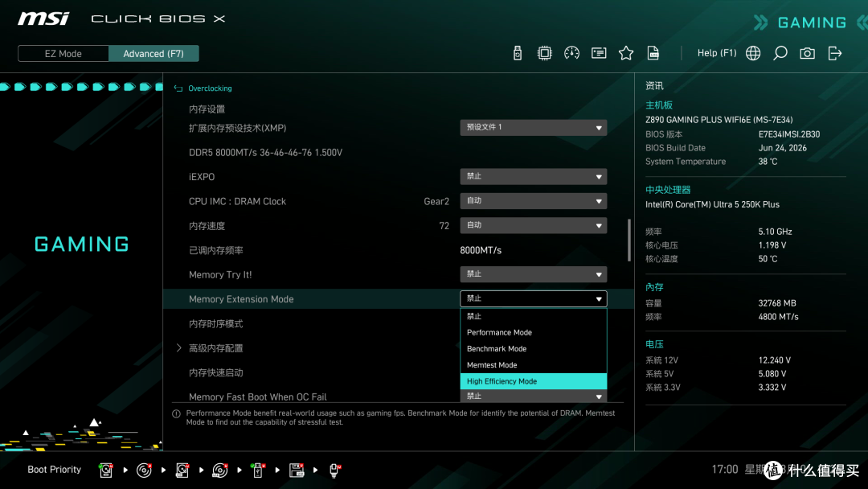Click the 5.080 V system voltage value
The height and width of the screenshot is (489, 868).
[772, 374]
